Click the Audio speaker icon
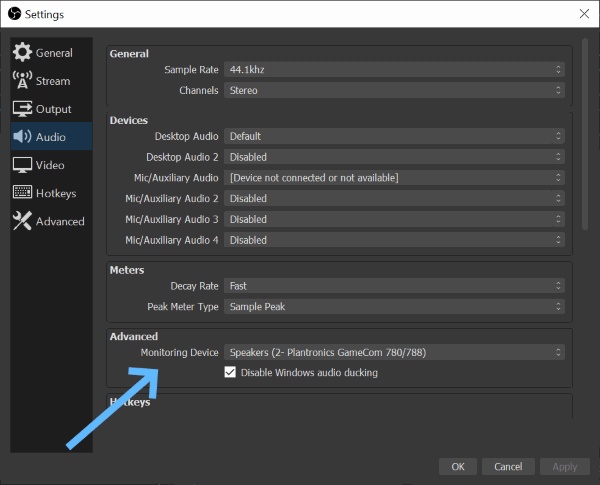This screenshot has height=485, width=600. point(22,136)
